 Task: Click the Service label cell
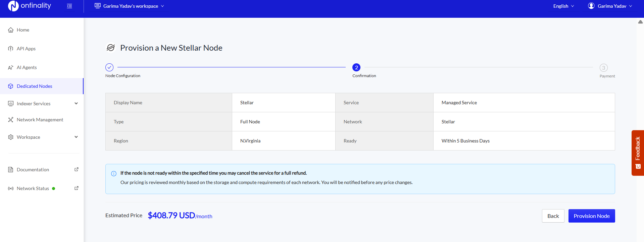(384, 103)
